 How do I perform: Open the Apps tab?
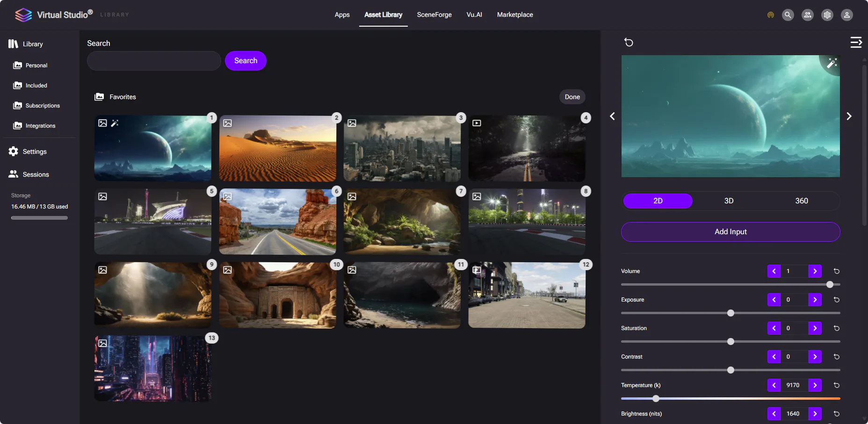click(342, 15)
